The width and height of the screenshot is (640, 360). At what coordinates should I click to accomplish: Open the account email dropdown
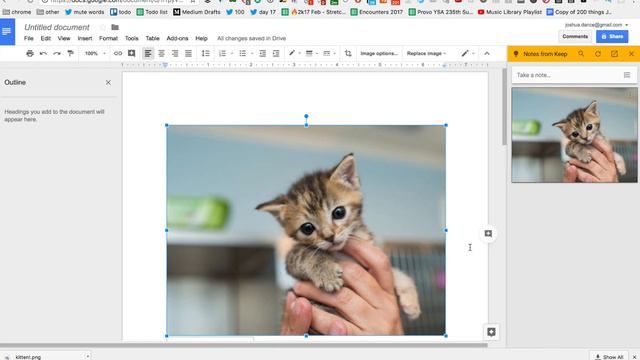click(x=596, y=25)
